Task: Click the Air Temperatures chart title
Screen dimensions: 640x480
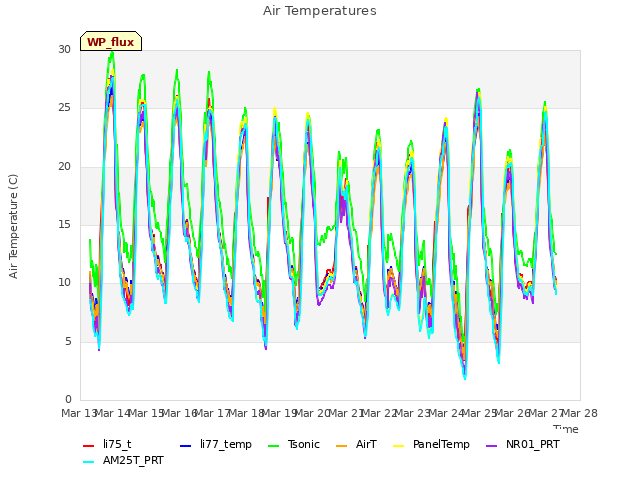Action: pos(320,11)
